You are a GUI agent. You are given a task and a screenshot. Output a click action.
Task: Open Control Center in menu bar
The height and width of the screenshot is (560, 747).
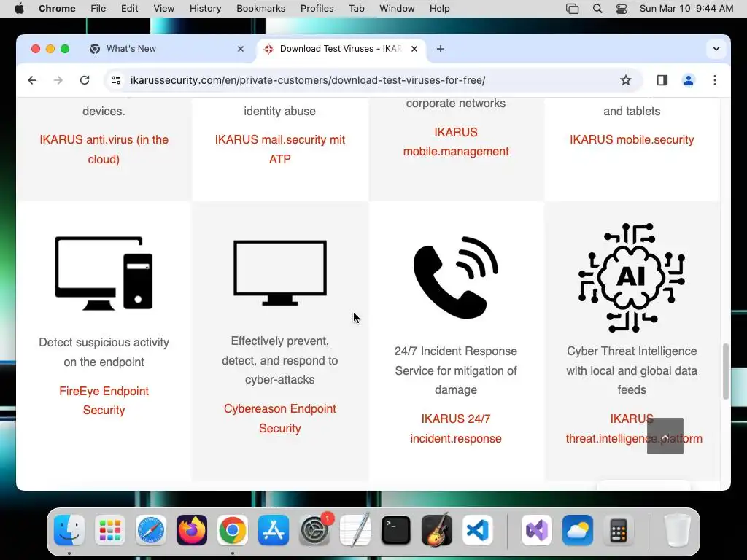(622, 8)
